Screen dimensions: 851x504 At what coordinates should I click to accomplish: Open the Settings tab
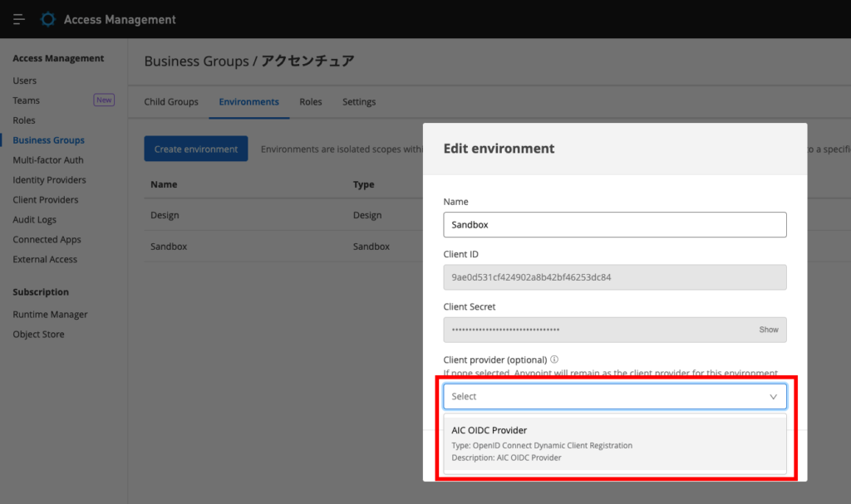pos(359,102)
